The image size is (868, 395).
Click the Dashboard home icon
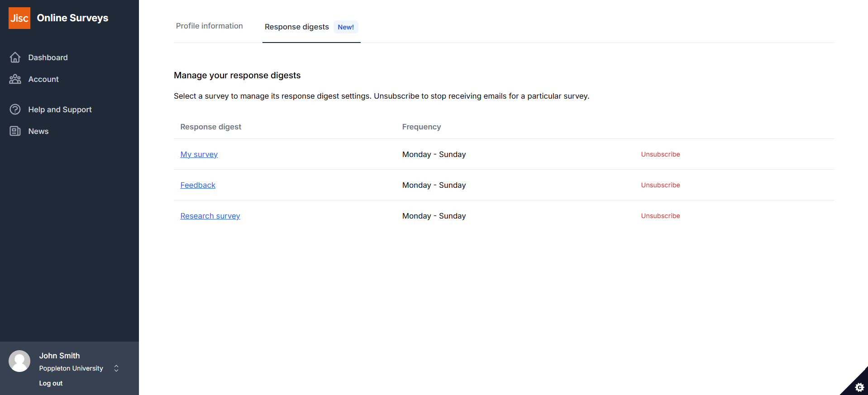coord(15,57)
